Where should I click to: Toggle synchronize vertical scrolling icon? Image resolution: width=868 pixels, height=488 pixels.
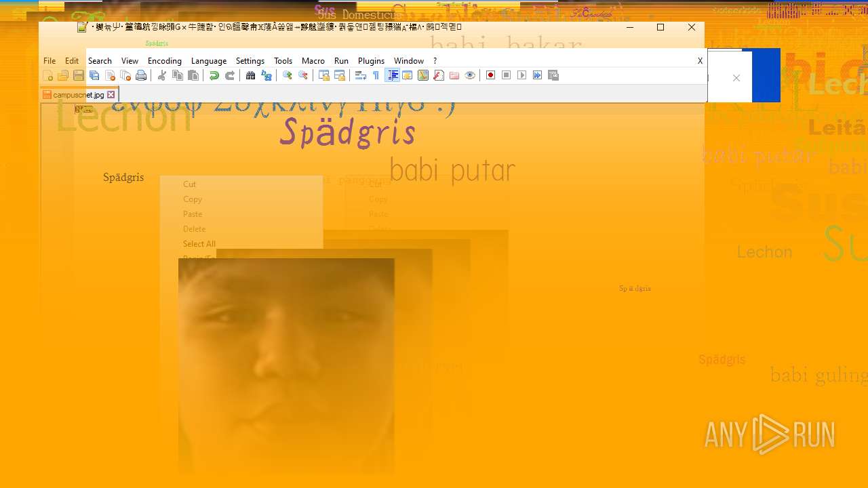pos(324,75)
